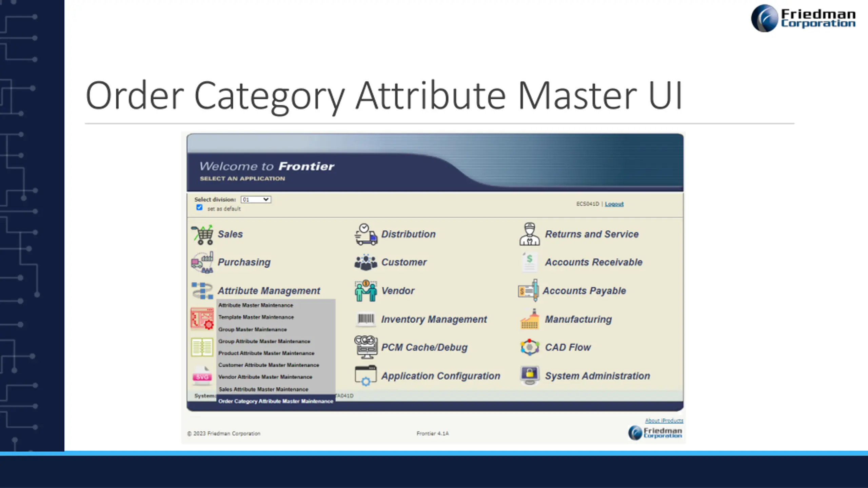Open the Customer application link

coord(404,262)
